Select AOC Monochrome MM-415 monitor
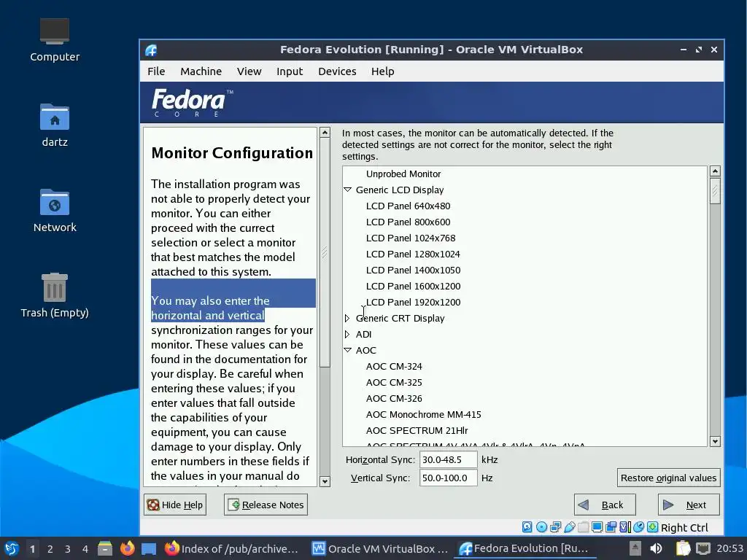 (x=424, y=414)
